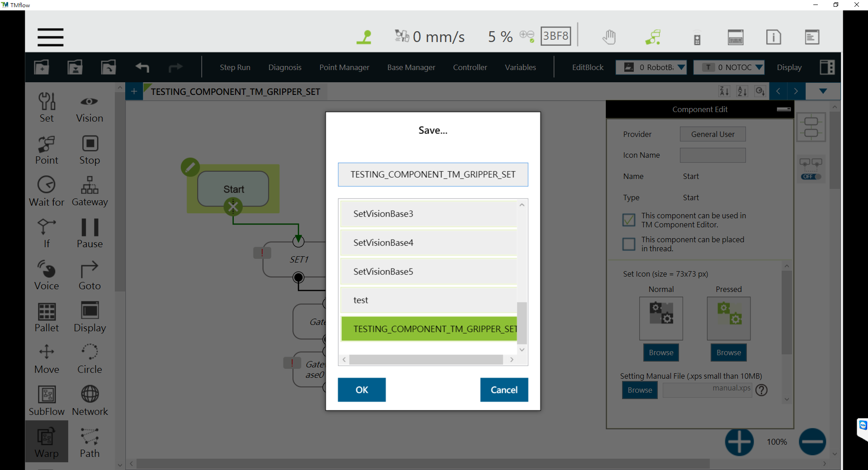Screen dimensions: 868x470
Task: Click the file name input field
Action: pyautogui.click(x=433, y=174)
